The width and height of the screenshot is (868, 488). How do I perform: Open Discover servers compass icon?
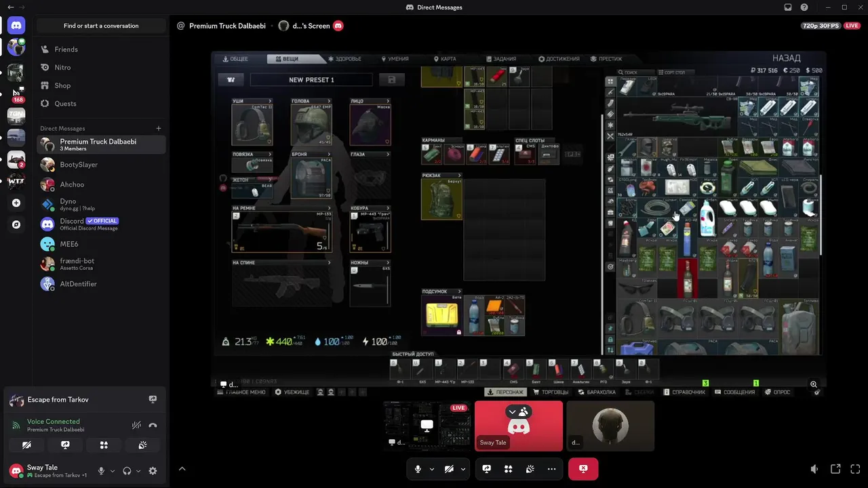pos(16,224)
